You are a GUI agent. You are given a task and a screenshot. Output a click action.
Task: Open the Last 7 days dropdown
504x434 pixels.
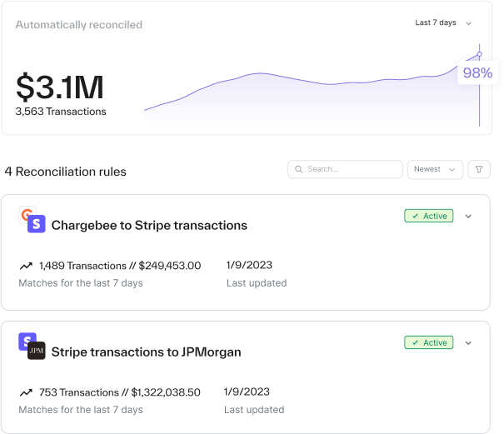coord(443,22)
